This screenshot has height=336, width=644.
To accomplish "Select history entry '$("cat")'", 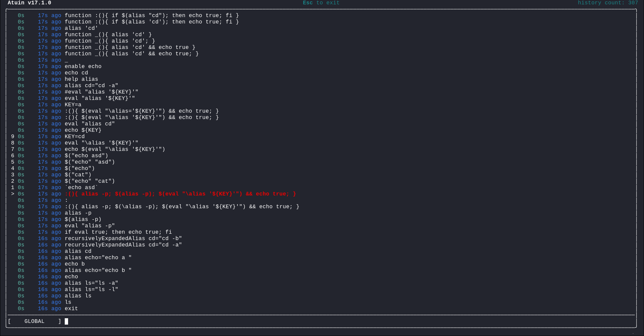I will click(x=78, y=175).
